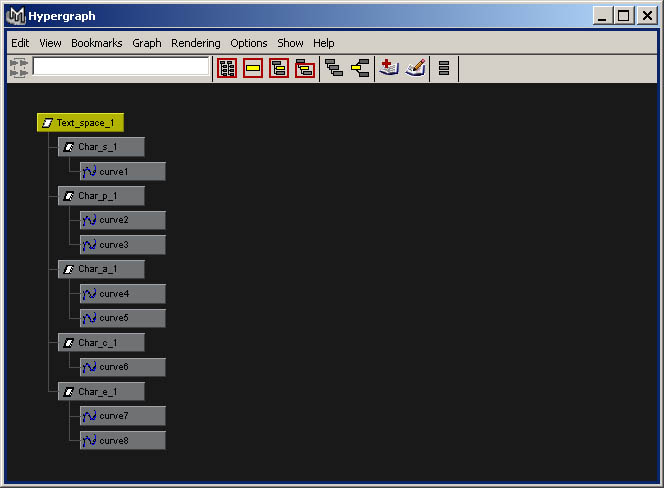The width and height of the screenshot is (664, 488).
Task: Toggle freeform/automatic layout icon
Action: click(x=444, y=68)
